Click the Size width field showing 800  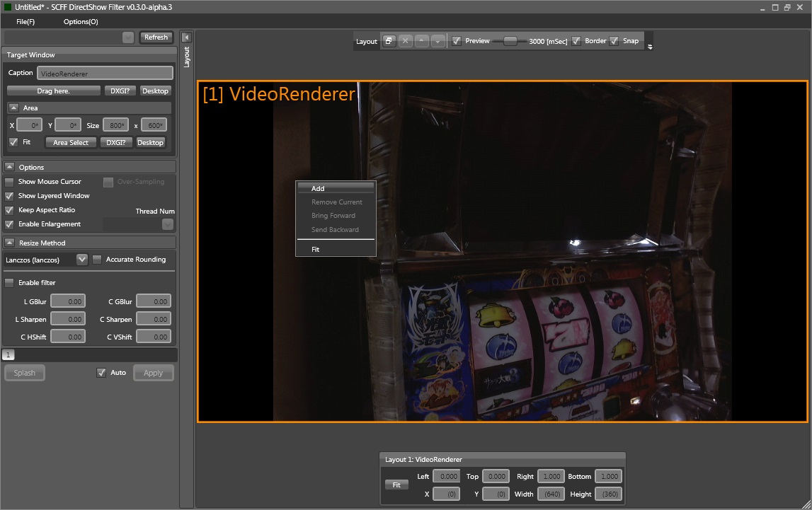point(116,125)
